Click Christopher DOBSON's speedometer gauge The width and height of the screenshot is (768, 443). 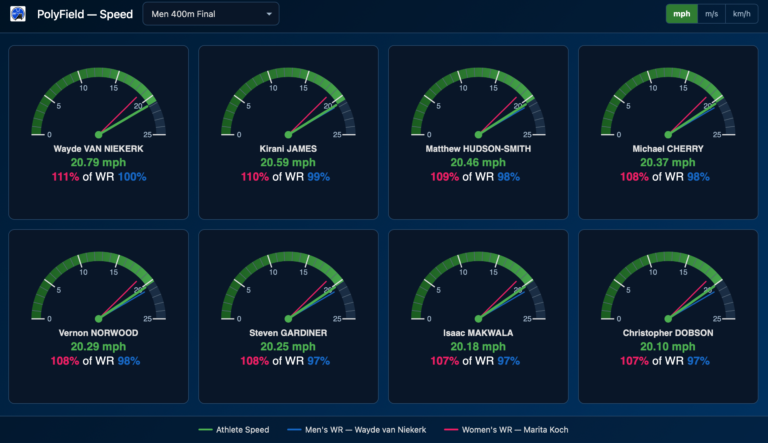coord(668,290)
